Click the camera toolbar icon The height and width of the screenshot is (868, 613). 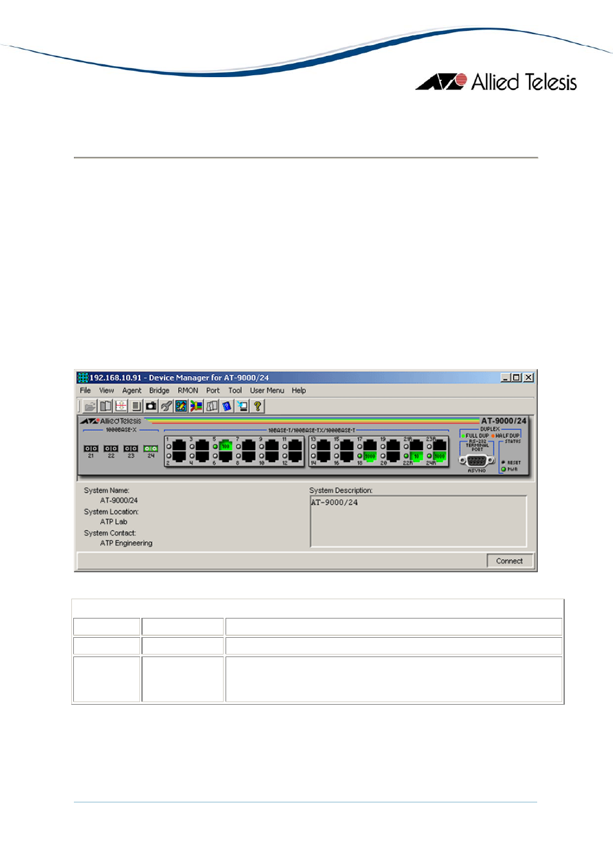(x=151, y=406)
